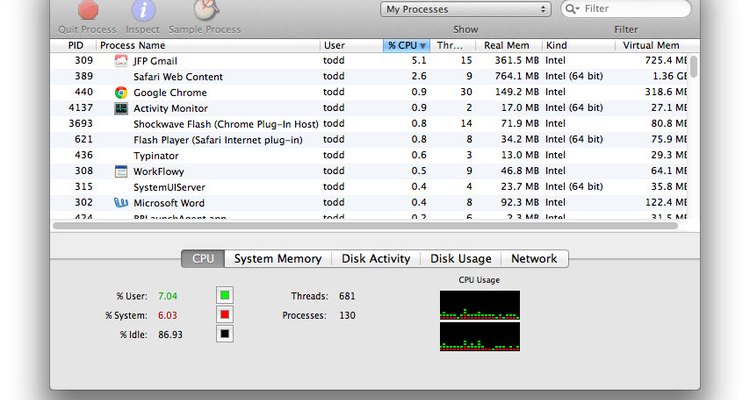This screenshot has width=750, height=400.
Task: Select the JFP Gmail app icon
Action: point(121,61)
